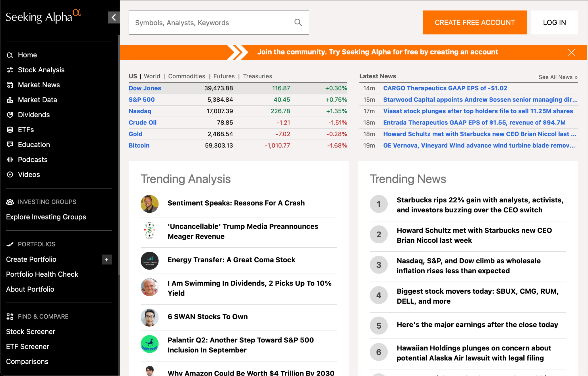
Task: Open Market News from the sidebar
Action: [39, 85]
